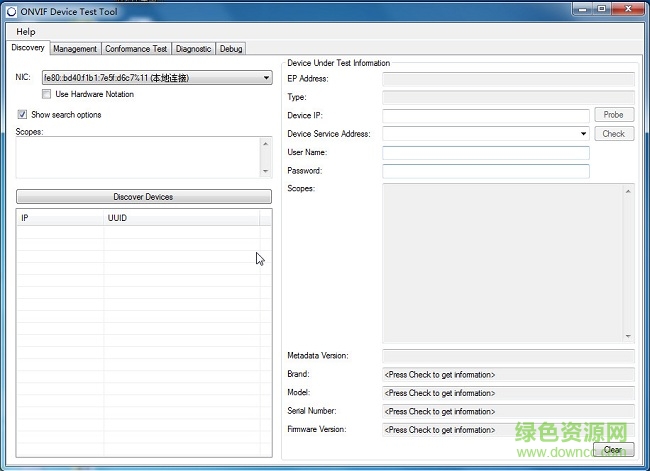Open the Conformance Test tab
This screenshot has height=471, width=650.
pos(136,49)
